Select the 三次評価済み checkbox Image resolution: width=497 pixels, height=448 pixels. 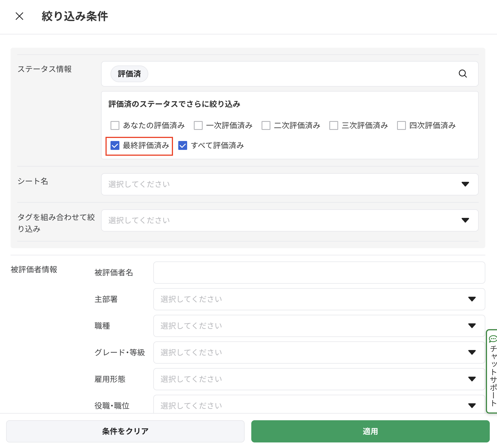pyautogui.click(x=334, y=125)
